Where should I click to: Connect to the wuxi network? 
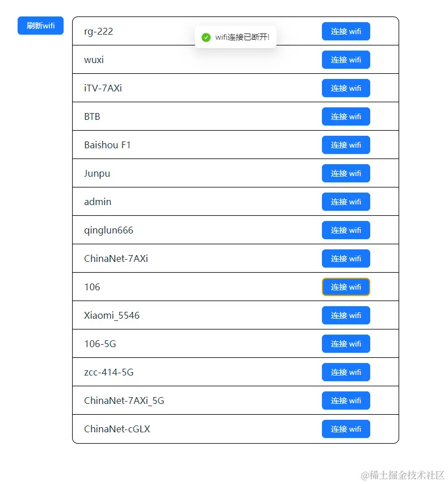pos(346,60)
